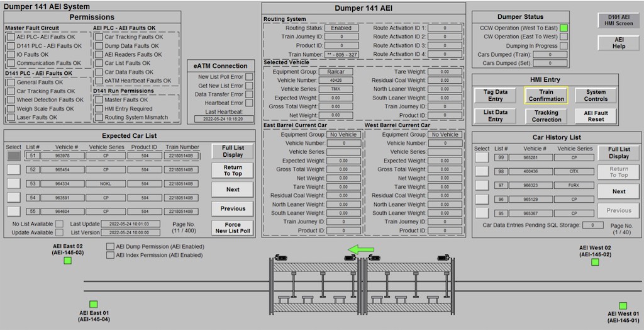Click the CCW Operation green indicator
Viewport: 644px width, 330px height.
[x=564, y=28]
